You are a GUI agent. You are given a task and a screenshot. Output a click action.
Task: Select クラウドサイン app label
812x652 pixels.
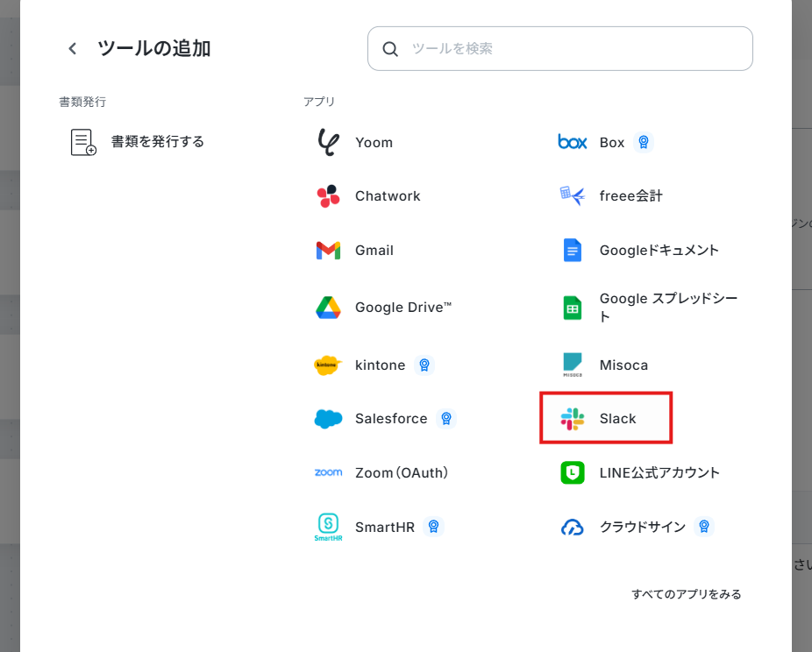(643, 527)
